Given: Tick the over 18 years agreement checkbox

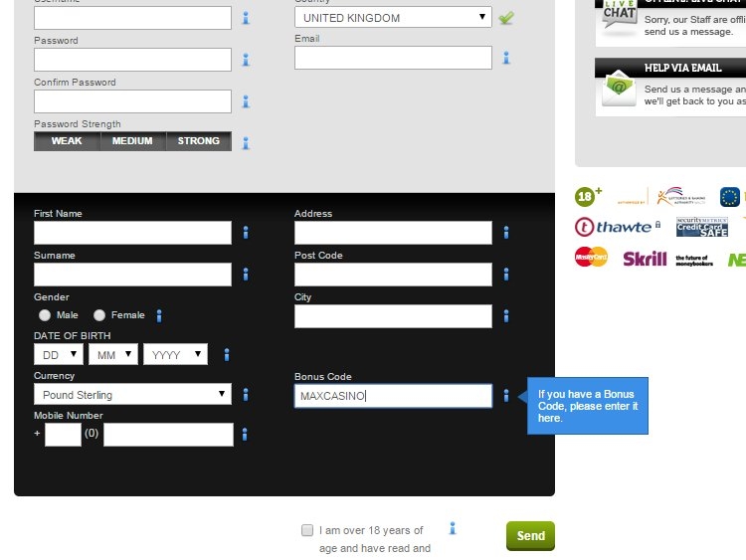Looking at the screenshot, I should (x=307, y=530).
